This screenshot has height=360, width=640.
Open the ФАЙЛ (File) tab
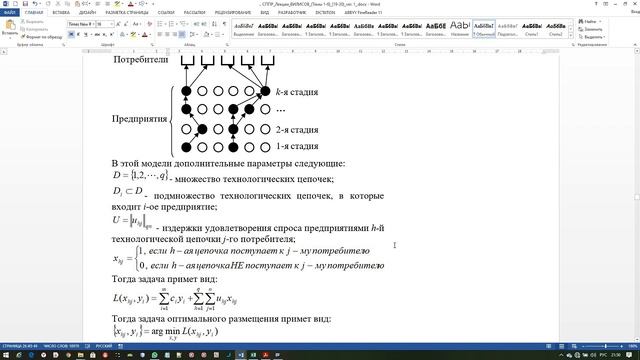[x=9, y=13]
